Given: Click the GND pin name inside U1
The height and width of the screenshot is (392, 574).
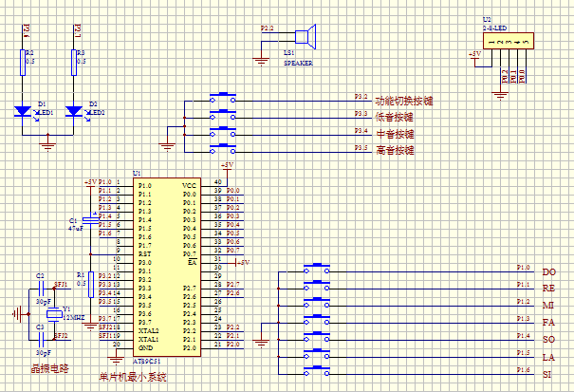Looking at the screenshot, I should 146,348.
